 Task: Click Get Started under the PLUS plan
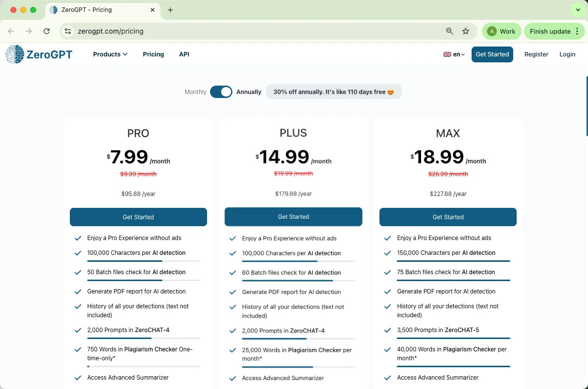click(293, 217)
